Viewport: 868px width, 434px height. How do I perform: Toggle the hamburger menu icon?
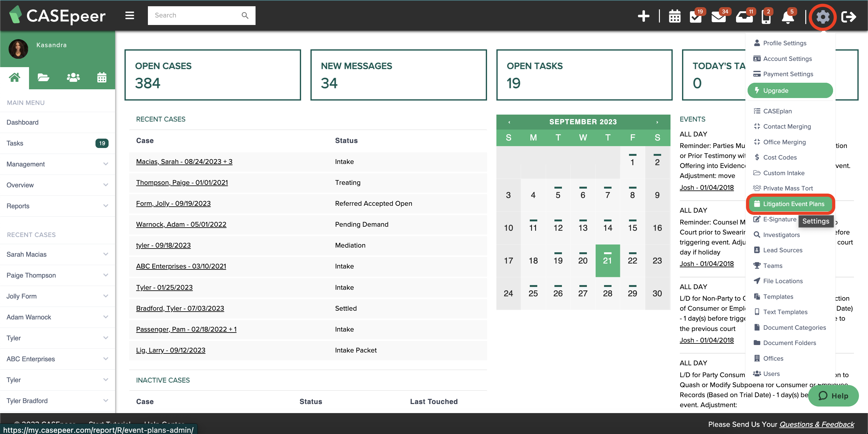point(130,16)
